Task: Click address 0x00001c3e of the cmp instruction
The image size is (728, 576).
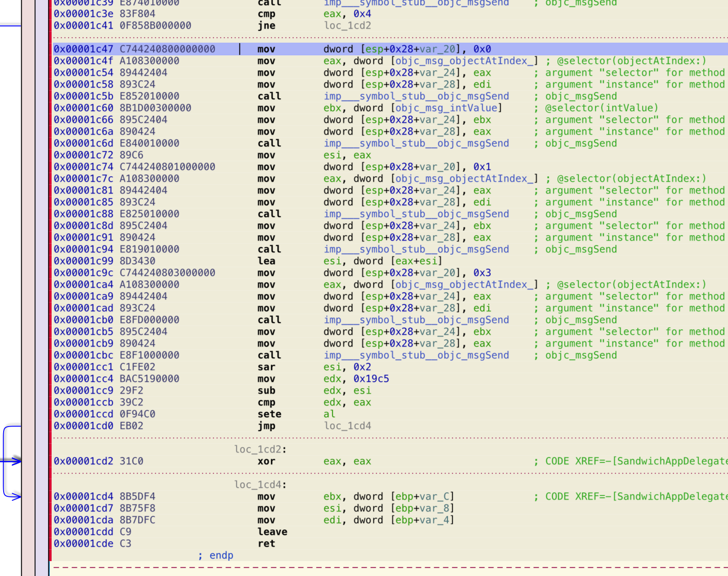Action: [x=83, y=14]
